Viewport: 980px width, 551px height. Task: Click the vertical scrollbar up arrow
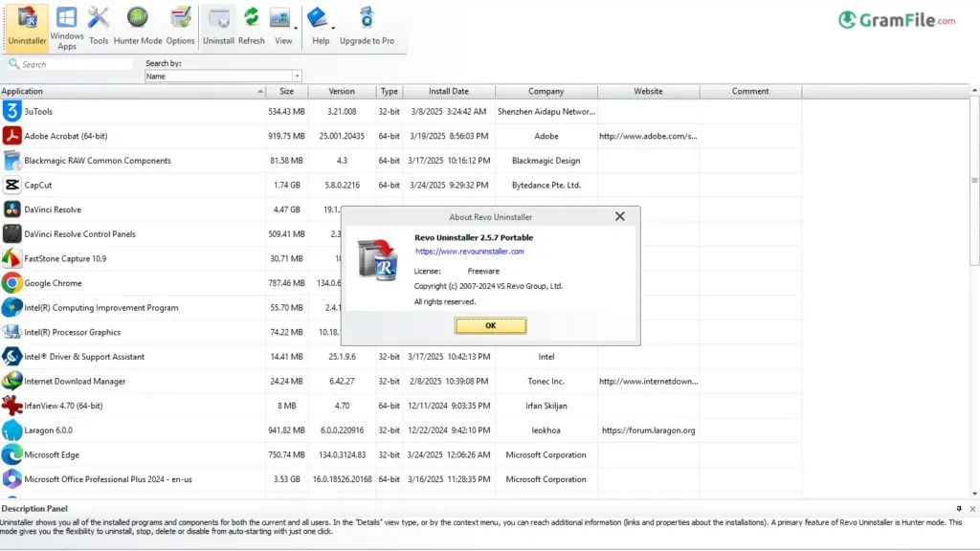tap(974, 91)
